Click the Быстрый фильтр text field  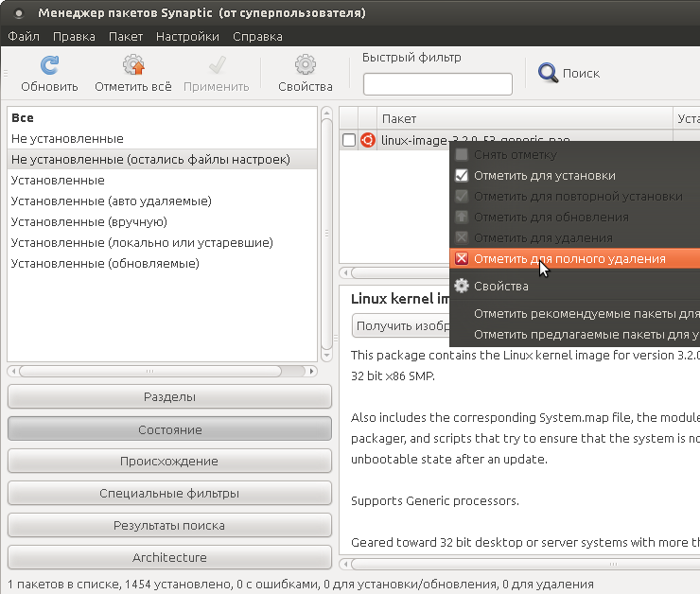437,84
